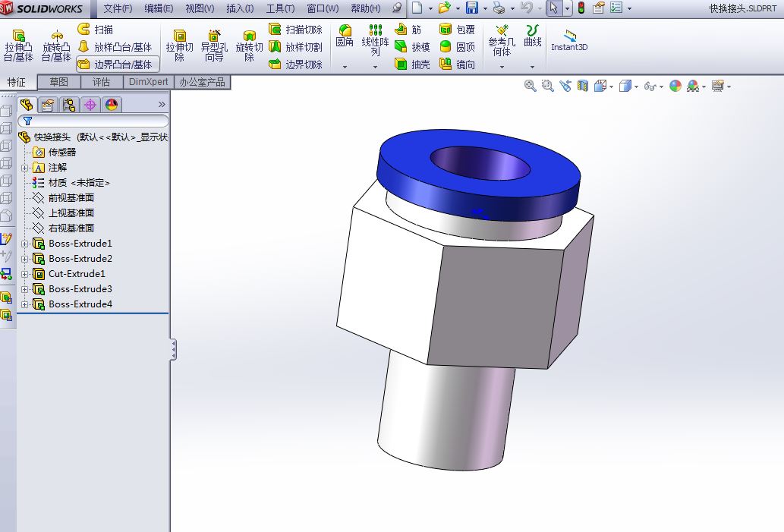Click Zoom to Fit in view toolbar

coord(530,86)
